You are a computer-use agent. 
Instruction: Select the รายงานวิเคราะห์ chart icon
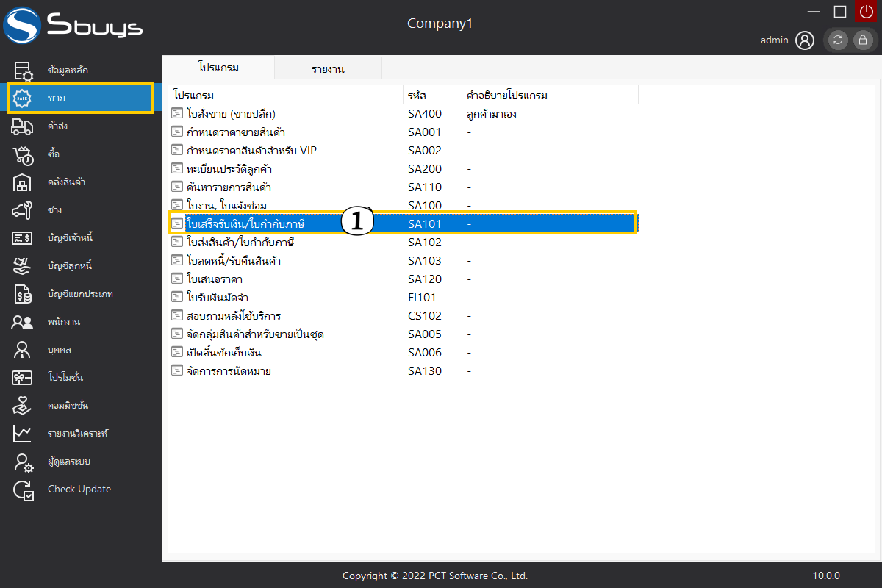(23, 434)
